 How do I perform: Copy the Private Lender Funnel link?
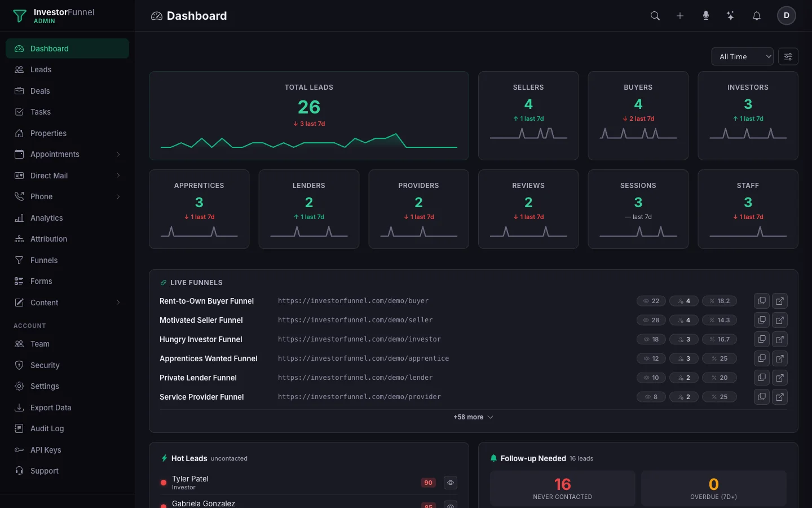pos(762,378)
